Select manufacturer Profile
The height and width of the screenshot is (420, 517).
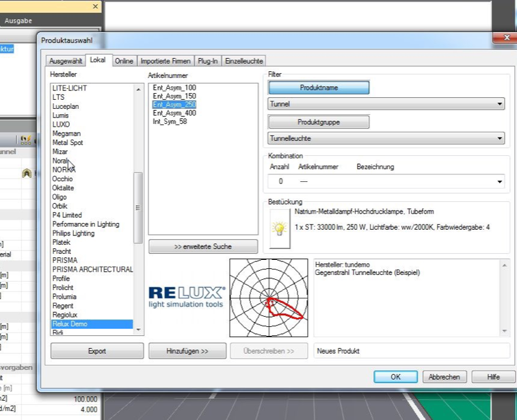[61, 278]
